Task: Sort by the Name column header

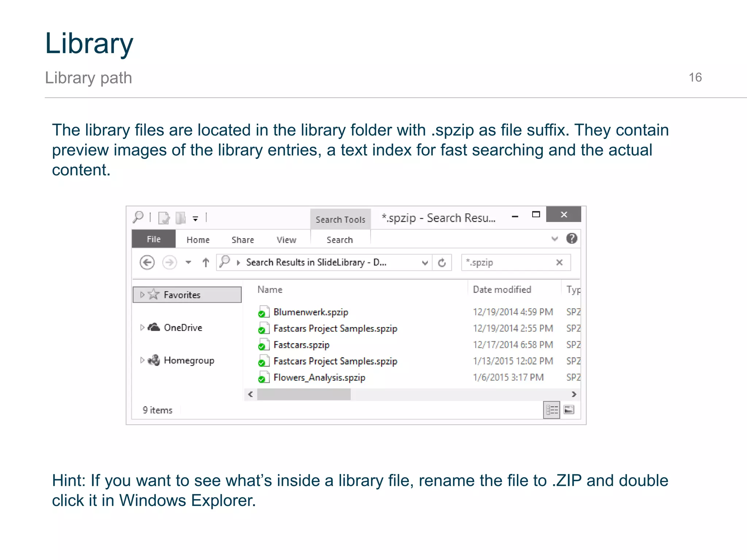Action: pos(270,289)
